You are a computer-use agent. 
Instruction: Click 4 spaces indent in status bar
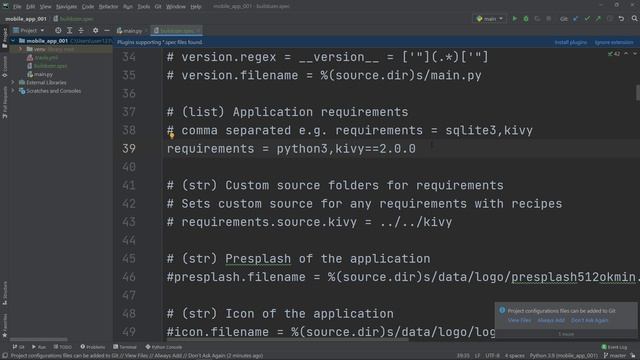point(515,356)
